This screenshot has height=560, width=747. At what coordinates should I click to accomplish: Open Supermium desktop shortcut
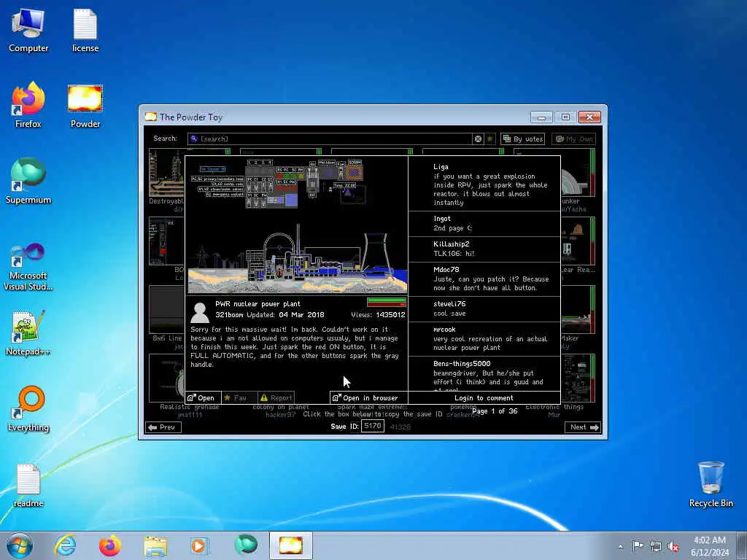(28, 182)
